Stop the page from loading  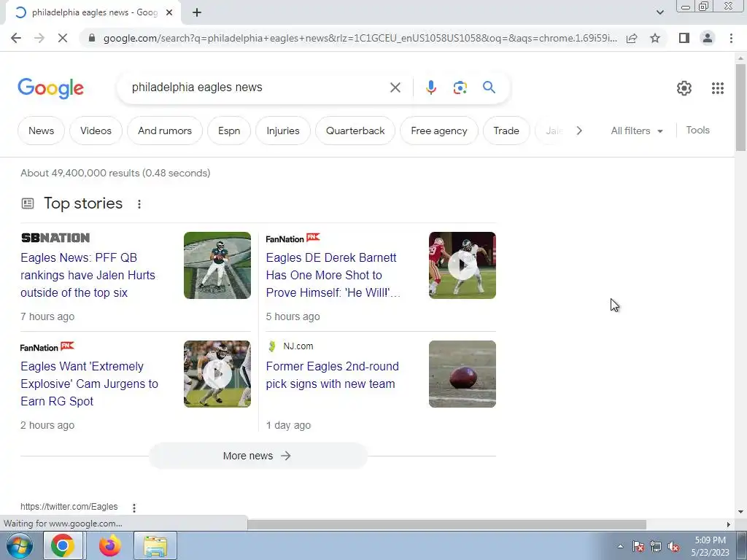pyautogui.click(x=63, y=38)
